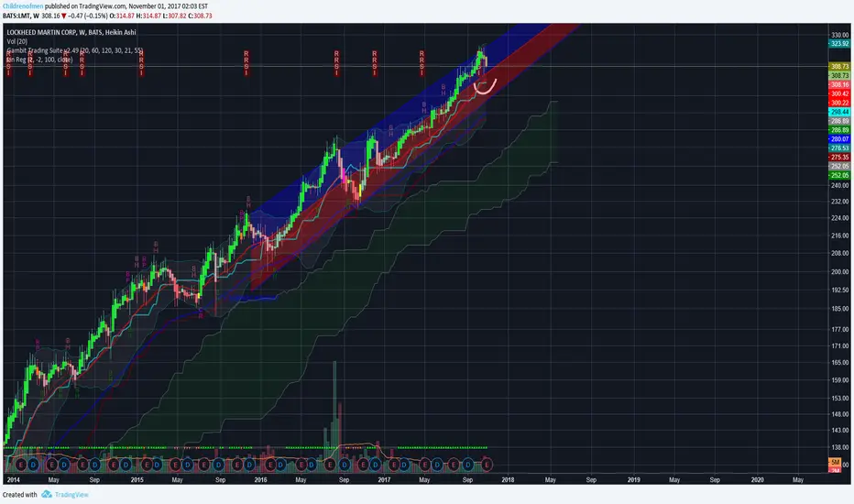The width and height of the screenshot is (854, 504).
Task: Click the 2017 label on time axis
Action: click(384, 479)
